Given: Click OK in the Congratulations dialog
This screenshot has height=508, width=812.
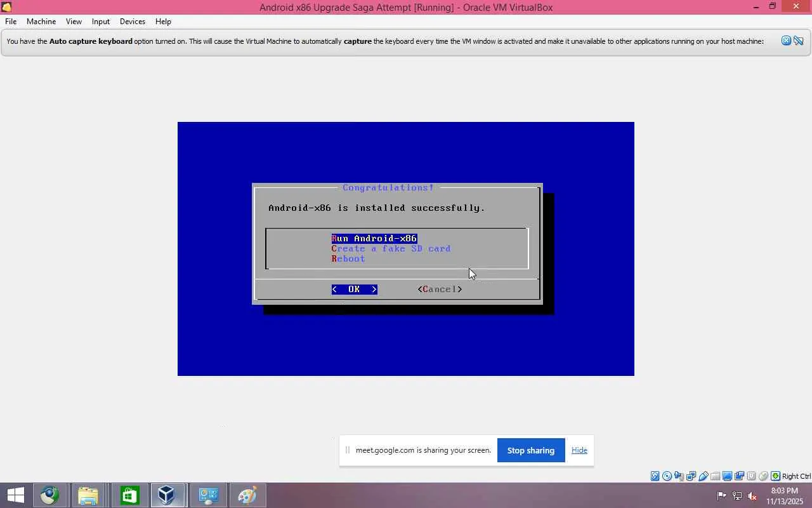Looking at the screenshot, I should pos(354,289).
